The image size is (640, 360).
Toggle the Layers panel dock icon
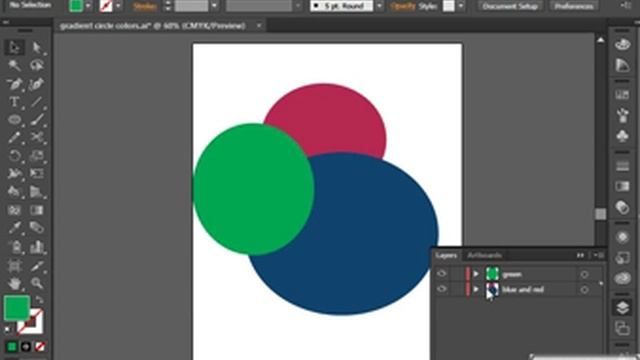622,308
